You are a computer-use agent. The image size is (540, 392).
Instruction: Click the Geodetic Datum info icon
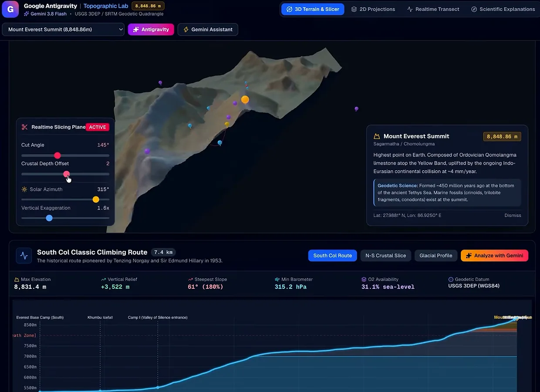point(451,280)
